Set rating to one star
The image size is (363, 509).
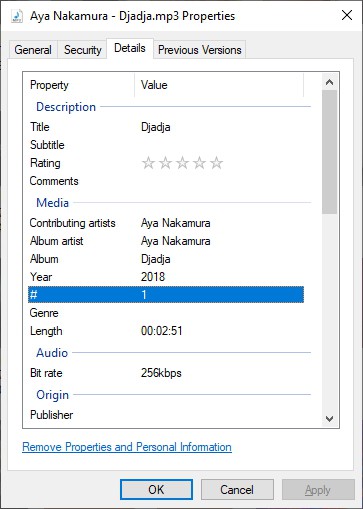tap(148, 163)
